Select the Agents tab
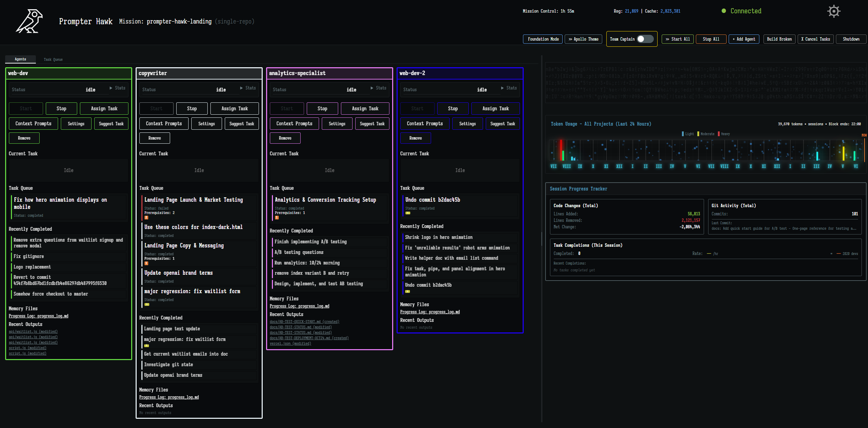868x428 pixels. (x=20, y=59)
